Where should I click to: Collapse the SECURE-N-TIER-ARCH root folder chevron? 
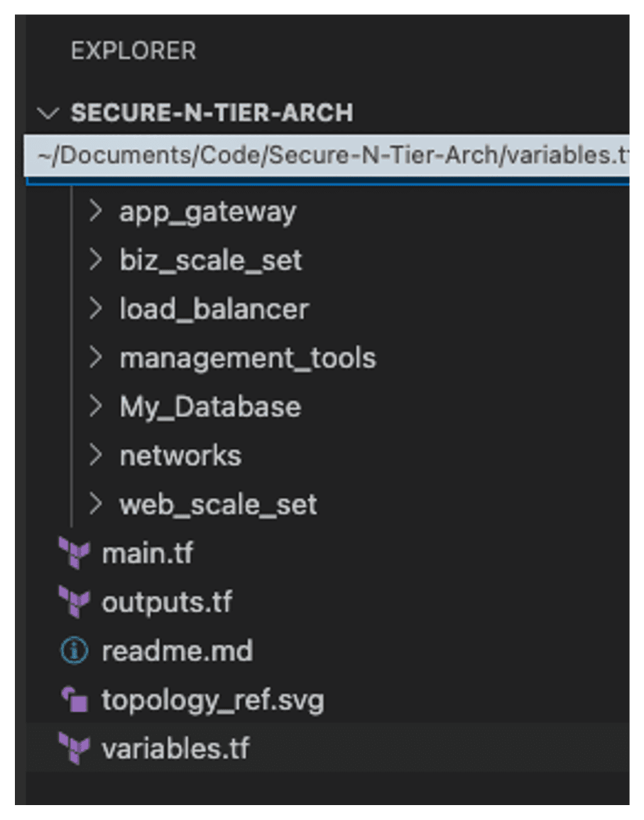click(48, 113)
